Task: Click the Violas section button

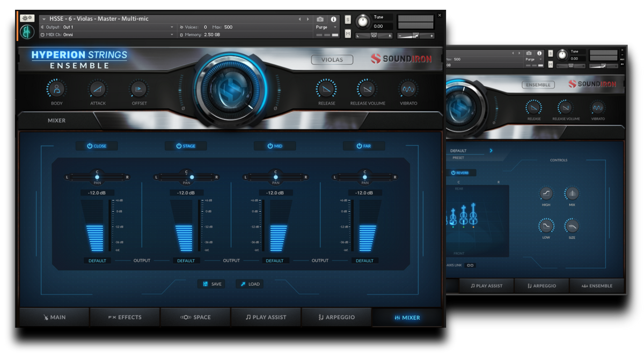Action: (332, 60)
